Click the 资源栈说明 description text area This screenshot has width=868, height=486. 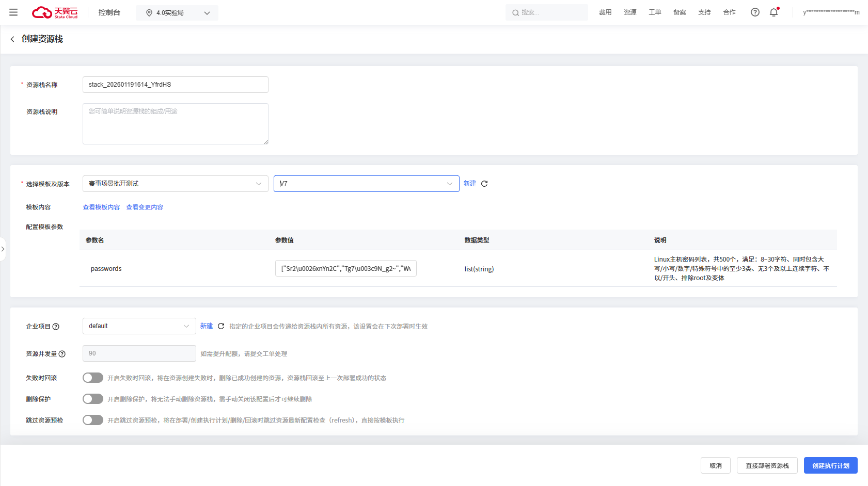(175, 124)
